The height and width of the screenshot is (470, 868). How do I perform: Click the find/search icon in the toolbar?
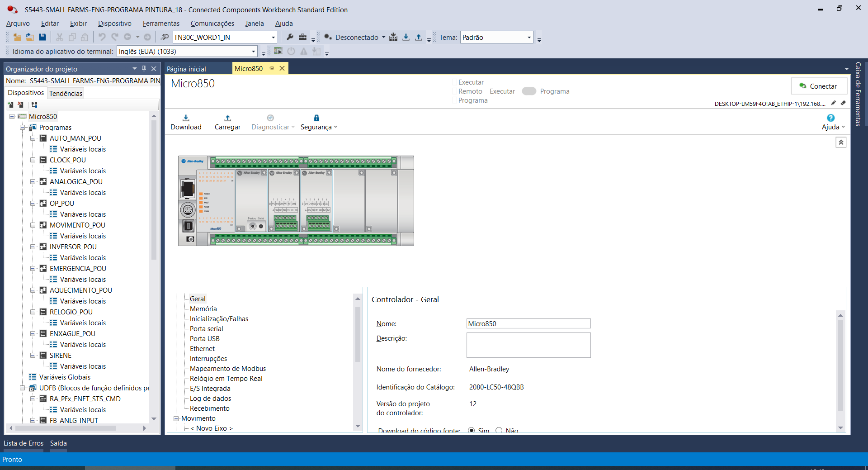coord(165,37)
